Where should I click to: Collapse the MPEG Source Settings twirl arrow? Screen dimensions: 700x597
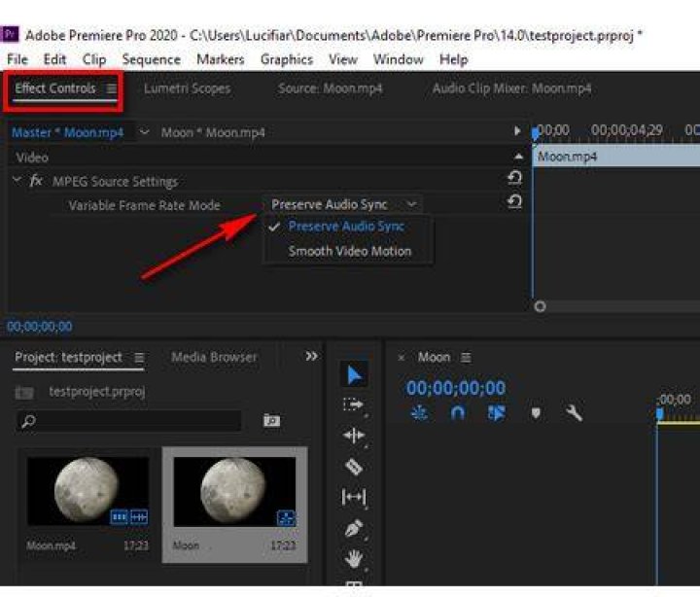tap(17, 180)
